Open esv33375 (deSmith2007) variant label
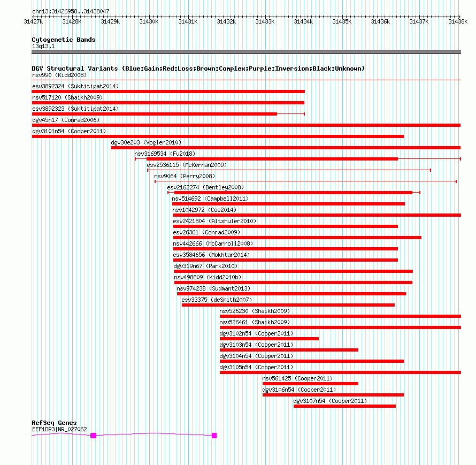This screenshot has height=465, width=476. pos(217,300)
